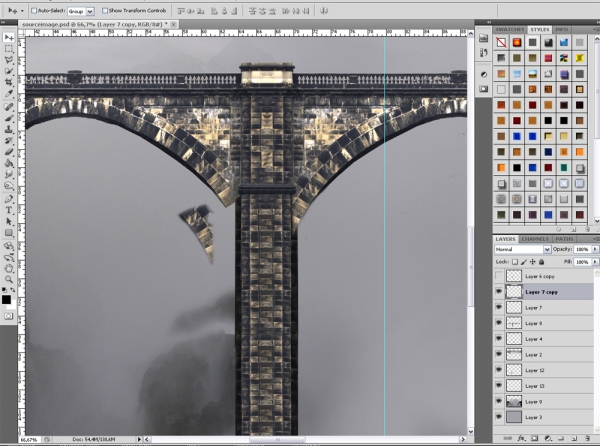
Task: Enable Show Transform Controls checkbox
Action: [x=105, y=11]
